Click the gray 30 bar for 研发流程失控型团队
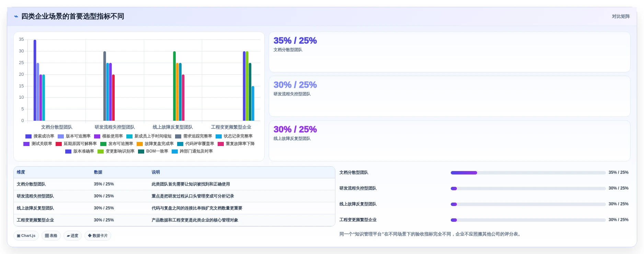The width and height of the screenshot is (644, 254). [x=105, y=86]
